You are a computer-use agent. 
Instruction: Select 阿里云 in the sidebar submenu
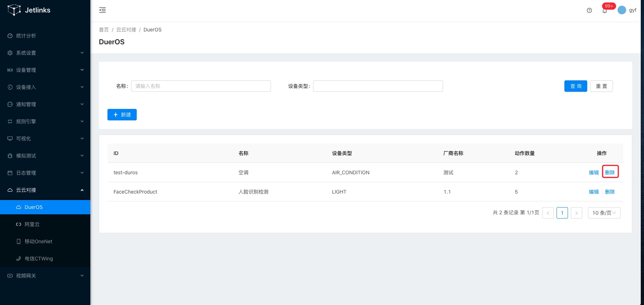pyautogui.click(x=32, y=224)
